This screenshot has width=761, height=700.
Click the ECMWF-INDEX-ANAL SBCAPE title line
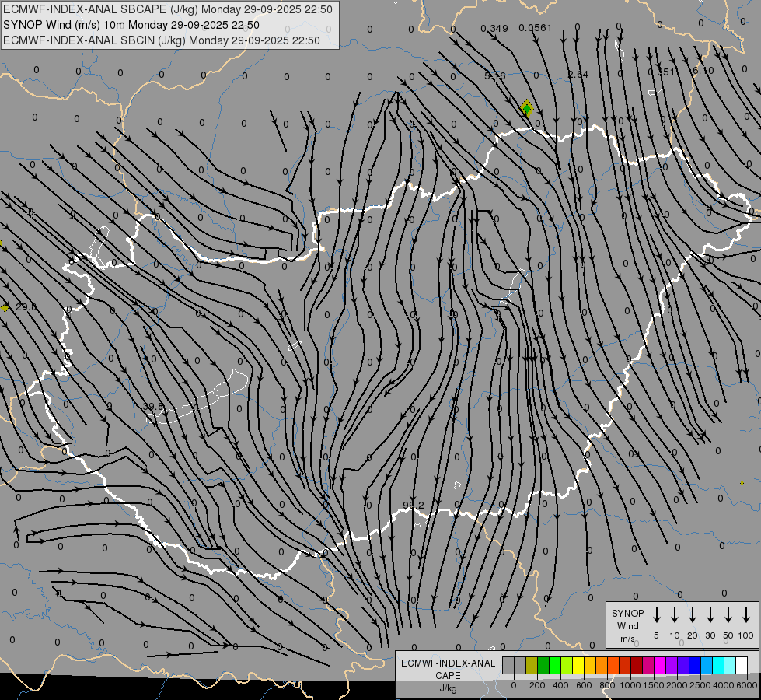(168, 9)
